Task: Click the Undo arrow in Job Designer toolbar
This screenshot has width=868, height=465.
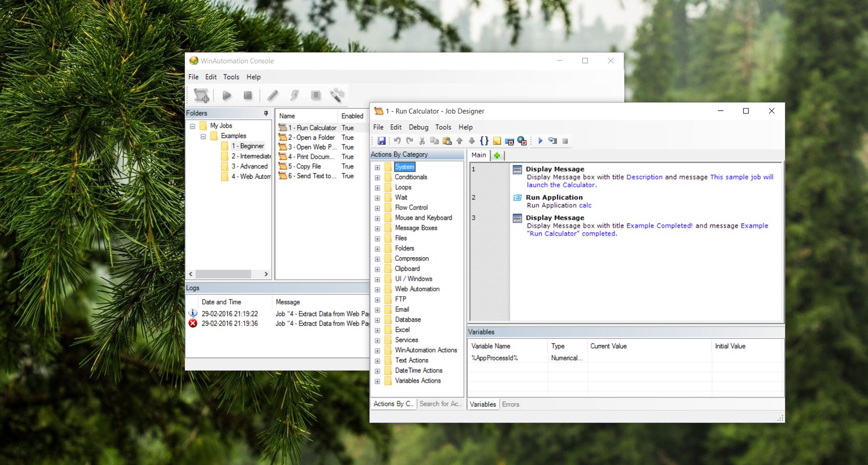Action: click(x=397, y=141)
